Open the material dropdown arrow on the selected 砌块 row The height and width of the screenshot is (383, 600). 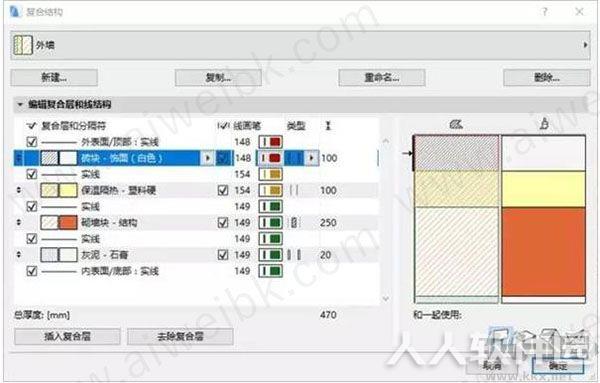coord(207,158)
